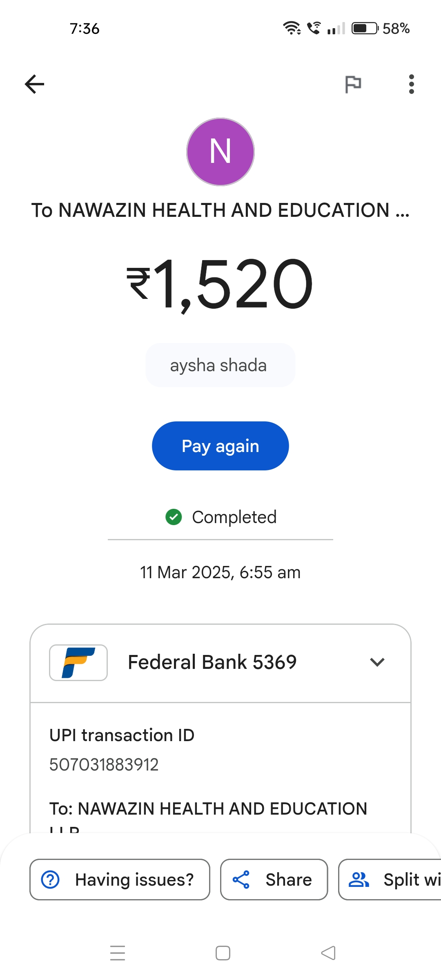Tap the share icon
This screenshot has width=441, height=980.
coord(241,880)
